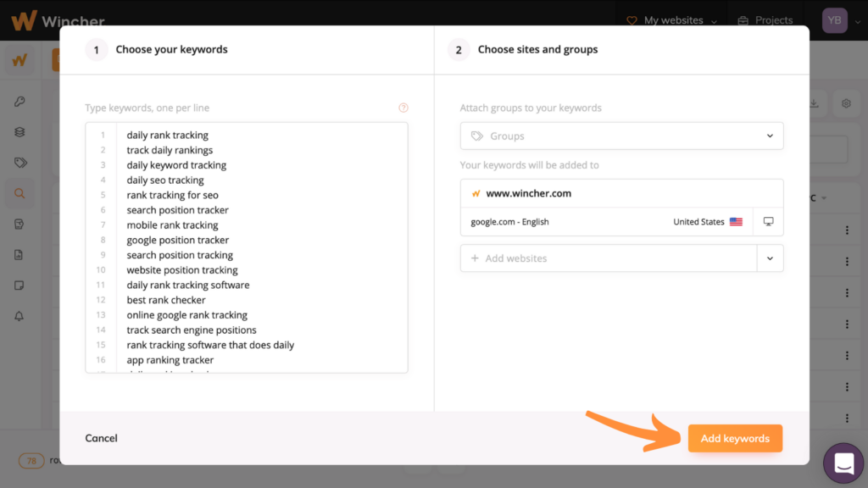The image size is (868, 488).
Task: Click keyword line "search position tracking"
Action: click(x=180, y=254)
